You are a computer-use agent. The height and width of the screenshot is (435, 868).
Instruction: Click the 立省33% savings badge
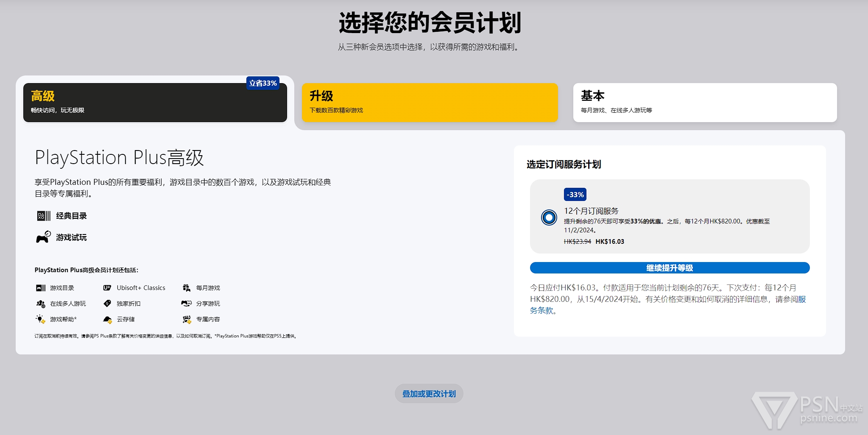263,83
